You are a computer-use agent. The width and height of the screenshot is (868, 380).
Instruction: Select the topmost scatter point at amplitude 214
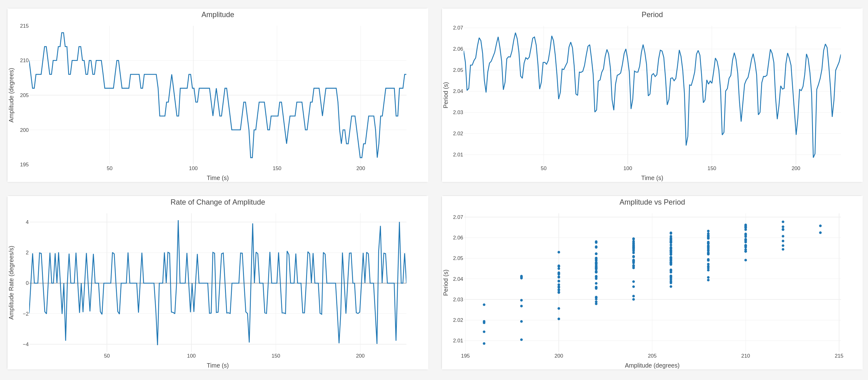point(820,226)
